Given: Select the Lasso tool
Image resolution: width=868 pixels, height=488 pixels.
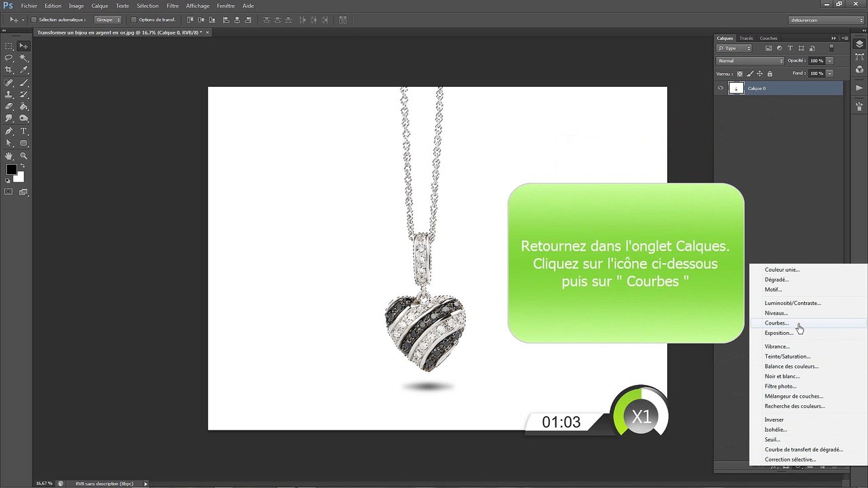Looking at the screenshot, I should tap(9, 58).
